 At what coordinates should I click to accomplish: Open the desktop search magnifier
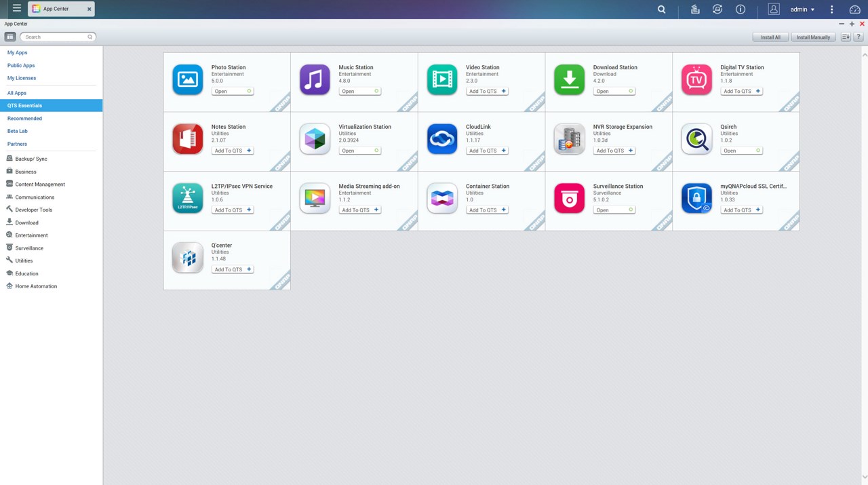coord(662,9)
